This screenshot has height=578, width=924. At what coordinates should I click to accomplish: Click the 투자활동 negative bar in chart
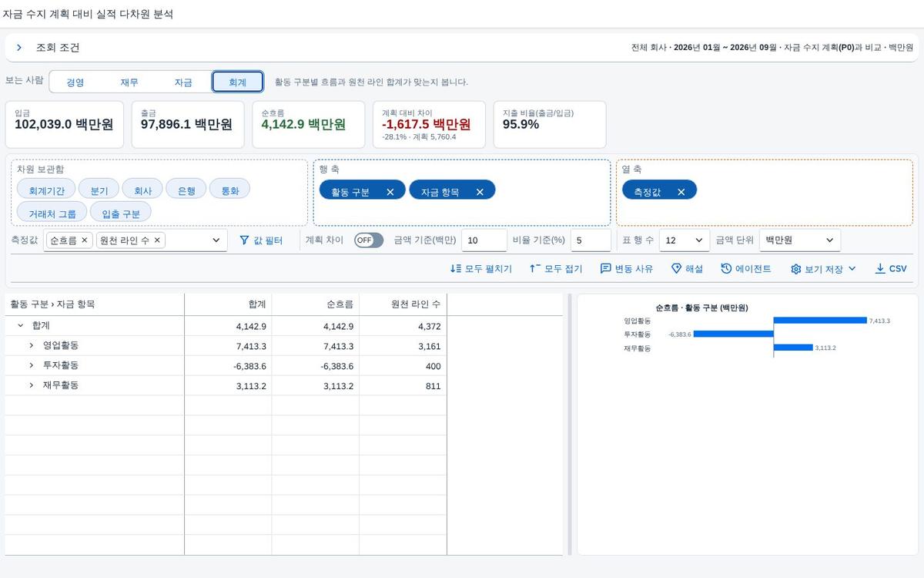pyautogui.click(x=733, y=334)
